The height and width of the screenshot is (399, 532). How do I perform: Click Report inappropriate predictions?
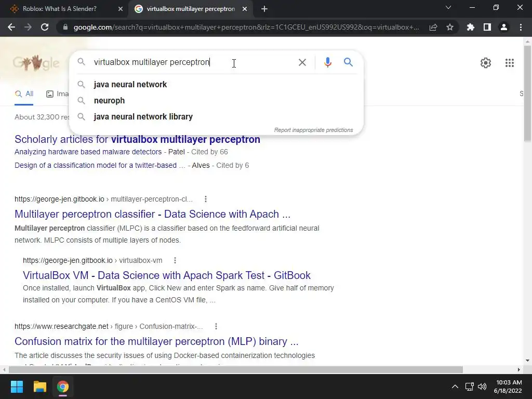click(x=313, y=130)
